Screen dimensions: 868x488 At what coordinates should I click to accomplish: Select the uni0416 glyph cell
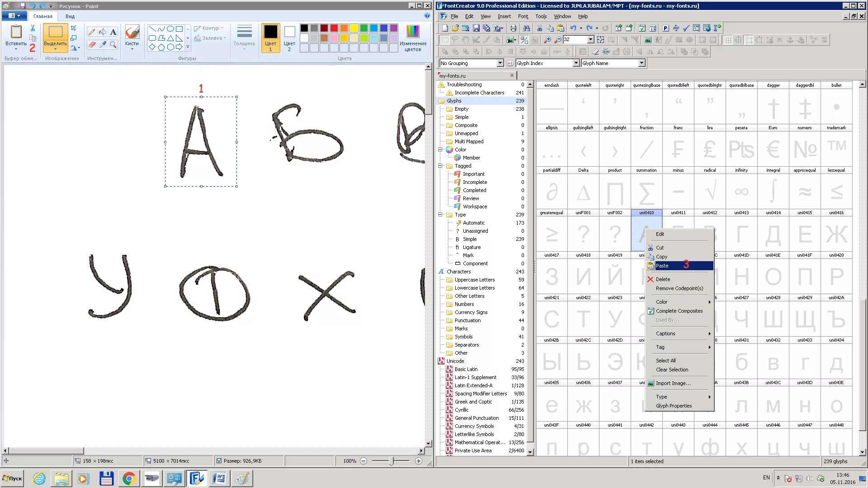point(836,230)
